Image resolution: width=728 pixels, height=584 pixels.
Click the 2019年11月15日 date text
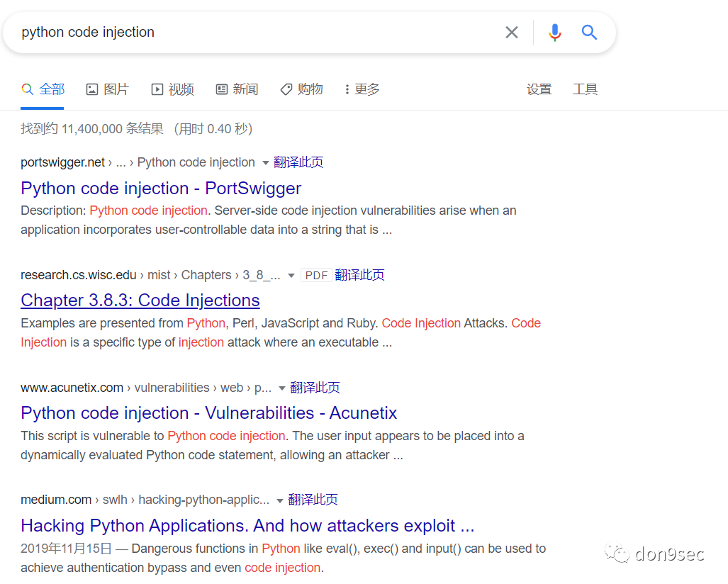(67, 549)
